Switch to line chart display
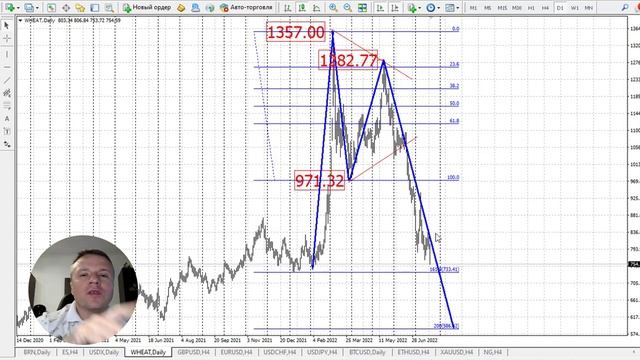 (316, 7)
